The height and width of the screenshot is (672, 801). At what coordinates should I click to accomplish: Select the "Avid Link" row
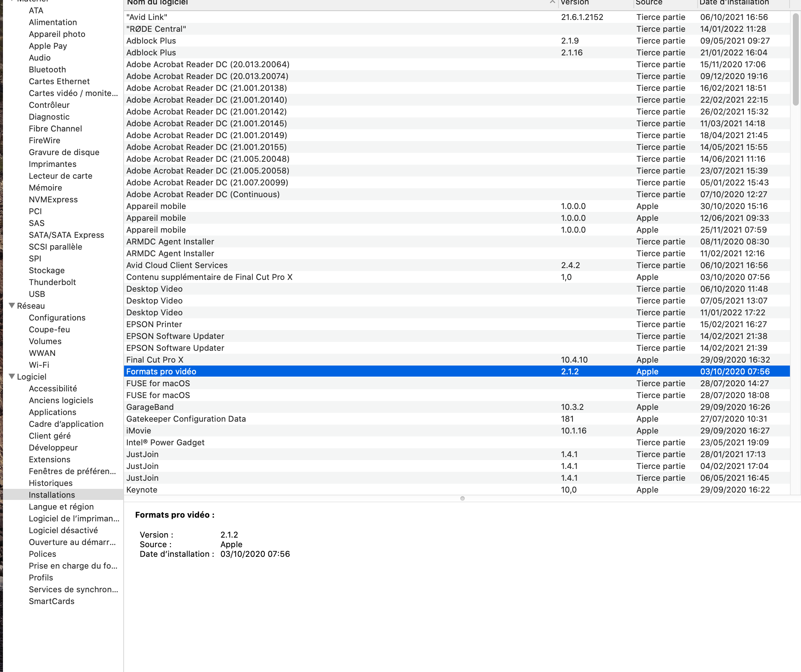pyautogui.click(x=457, y=17)
